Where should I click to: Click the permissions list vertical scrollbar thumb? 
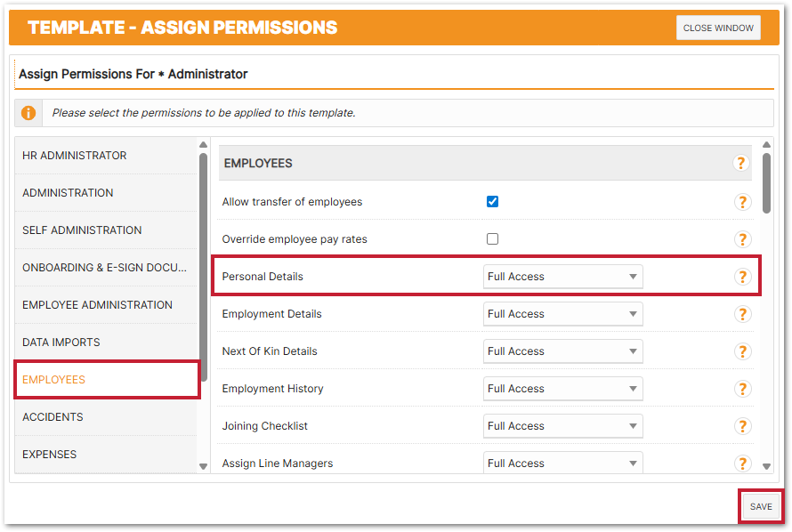tap(767, 182)
